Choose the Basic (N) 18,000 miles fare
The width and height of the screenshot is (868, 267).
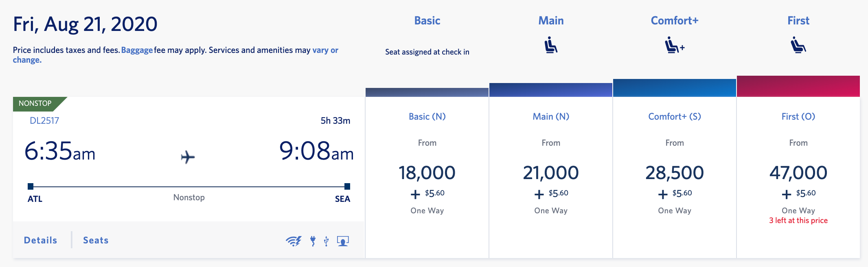[x=427, y=173]
